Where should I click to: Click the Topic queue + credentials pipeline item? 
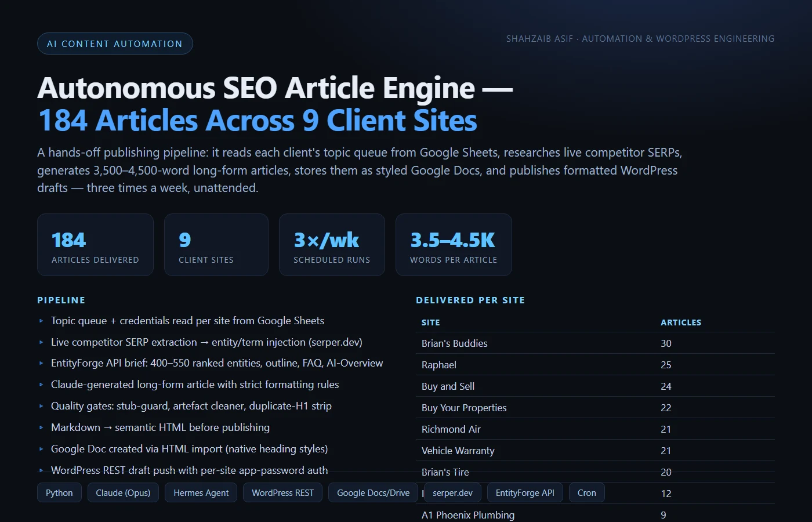[187, 321]
